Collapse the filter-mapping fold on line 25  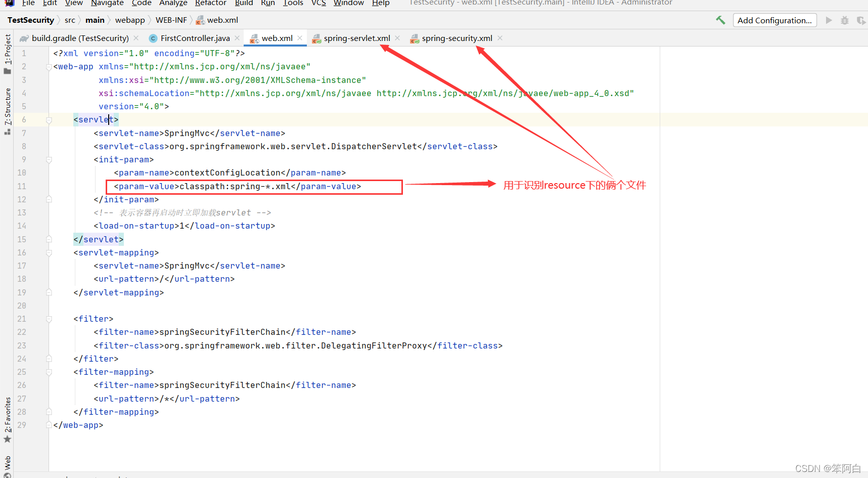tap(49, 372)
